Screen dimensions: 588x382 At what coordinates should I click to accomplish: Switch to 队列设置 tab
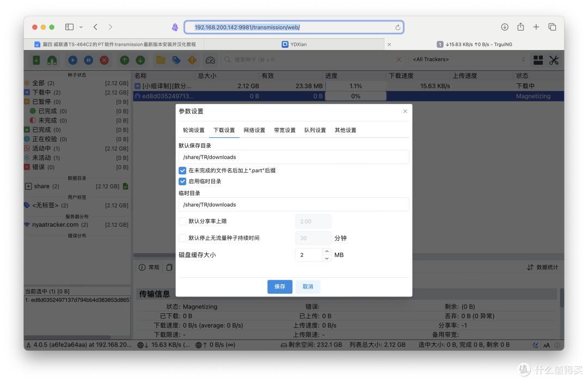[x=315, y=130]
